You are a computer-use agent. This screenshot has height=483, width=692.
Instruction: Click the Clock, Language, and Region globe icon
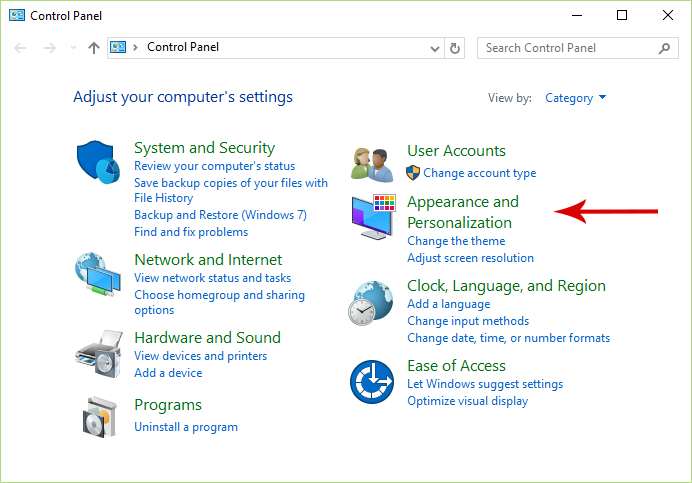[x=371, y=303]
